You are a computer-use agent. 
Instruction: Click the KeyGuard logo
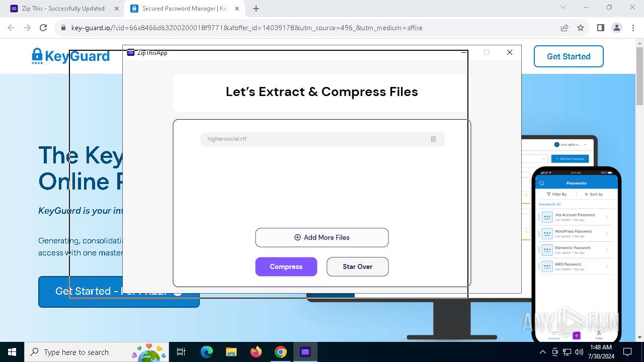(70, 56)
